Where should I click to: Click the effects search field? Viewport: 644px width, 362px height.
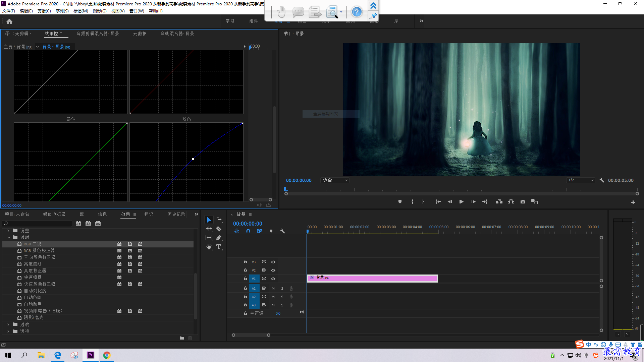tap(37, 224)
